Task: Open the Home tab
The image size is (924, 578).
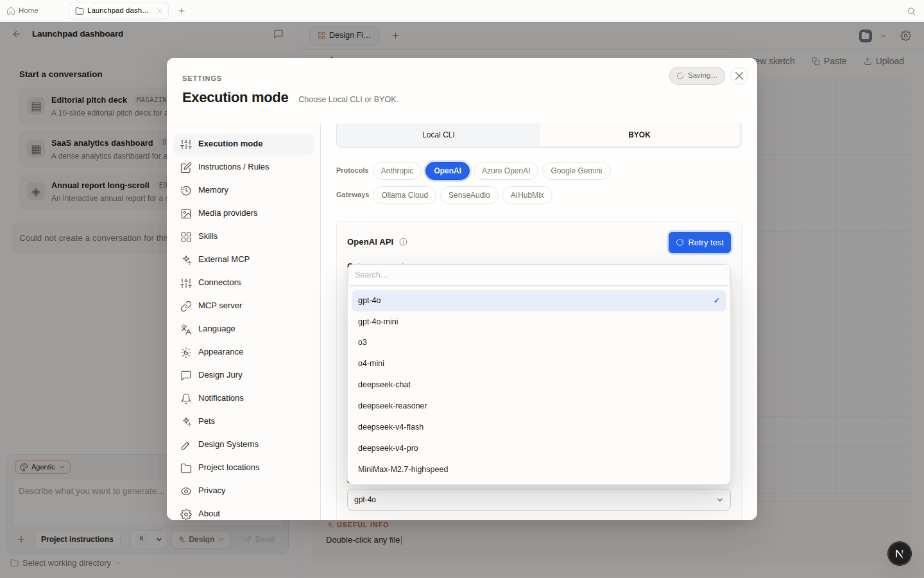Action: click(x=22, y=11)
